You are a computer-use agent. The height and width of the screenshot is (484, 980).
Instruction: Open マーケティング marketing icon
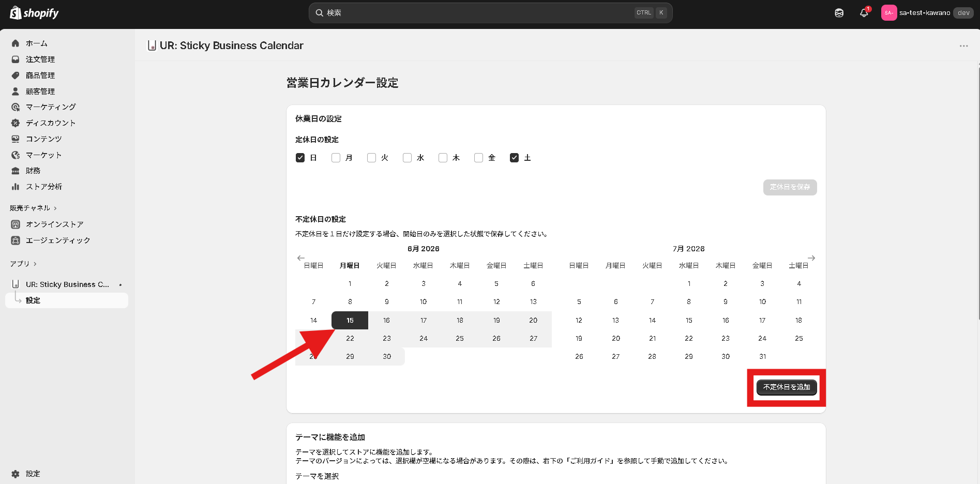pos(16,107)
